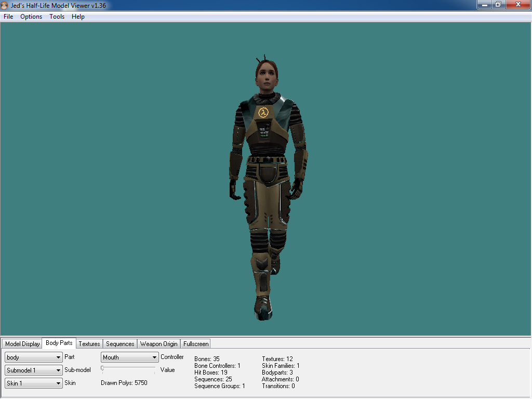Restore down the Model Viewer window
The height and width of the screenshot is (399, 532).
click(x=498, y=4)
